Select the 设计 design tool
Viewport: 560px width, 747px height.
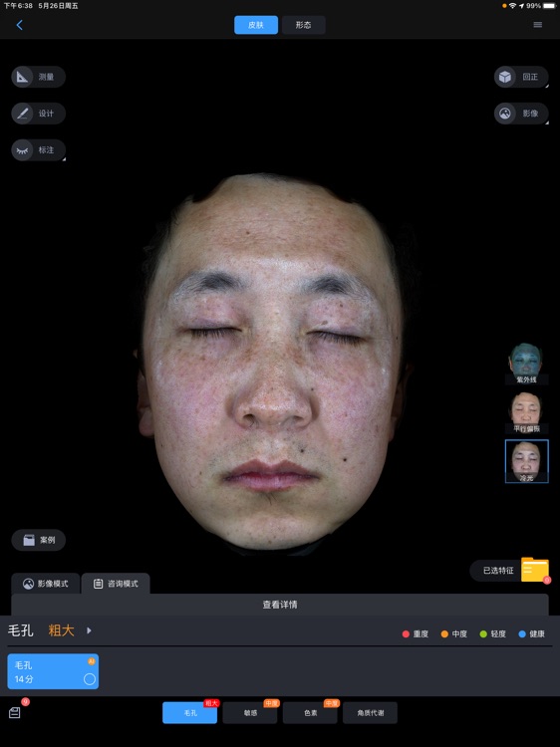38,114
